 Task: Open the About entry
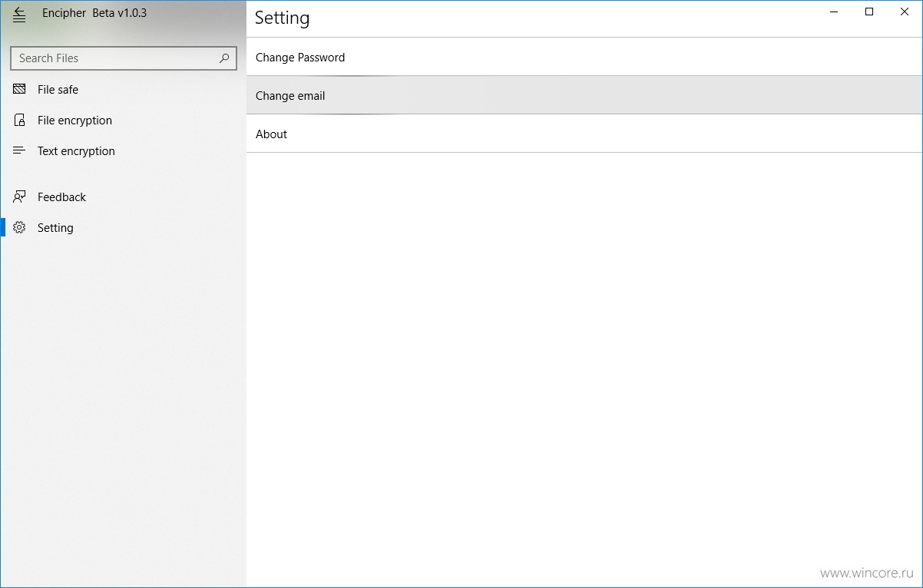[x=584, y=134]
